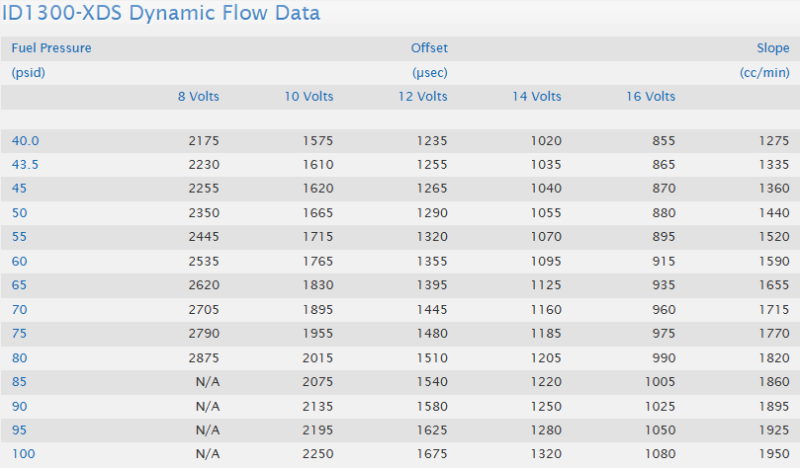Click the 75 fuel pressure link
Screen dimensions: 800x468
20,333
